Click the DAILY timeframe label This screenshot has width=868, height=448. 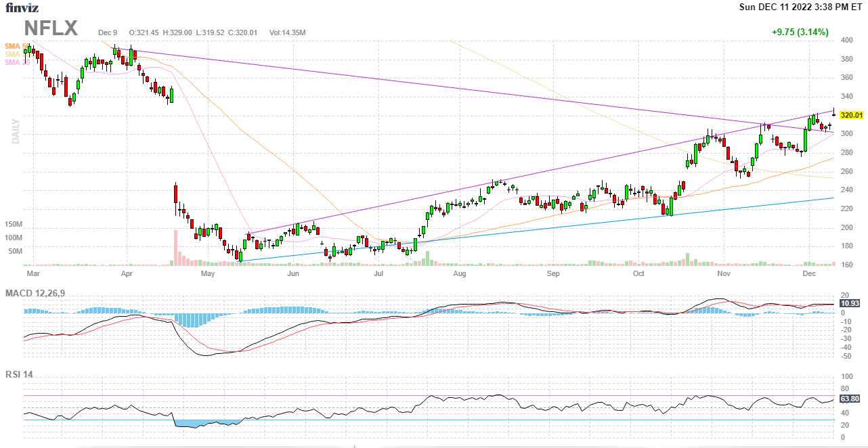point(15,131)
